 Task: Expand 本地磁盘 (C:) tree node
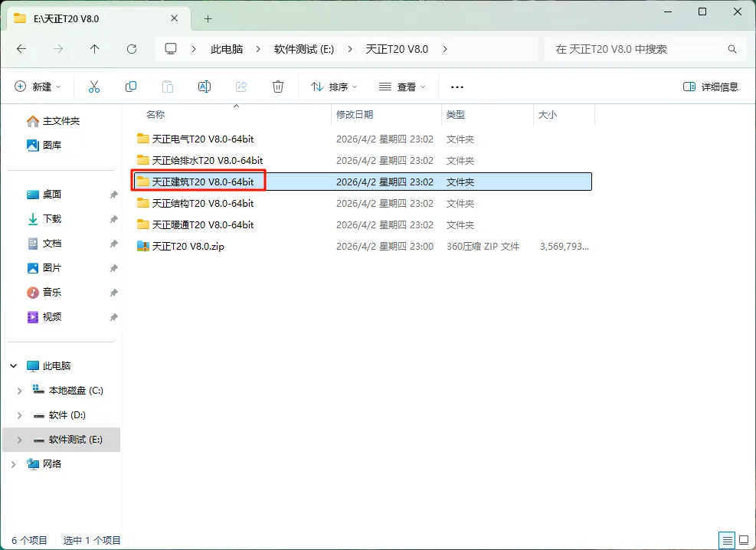click(19, 391)
